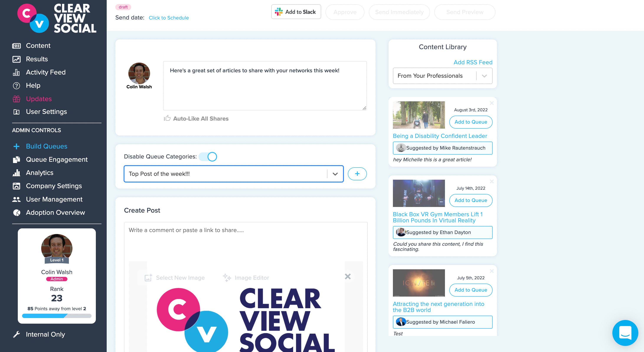Open Queue Engagement in sidebar
644x352 pixels.
click(57, 160)
